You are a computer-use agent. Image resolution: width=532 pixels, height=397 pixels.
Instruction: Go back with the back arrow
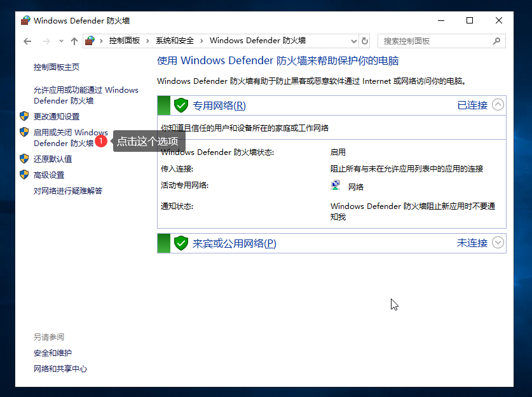[27, 41]
